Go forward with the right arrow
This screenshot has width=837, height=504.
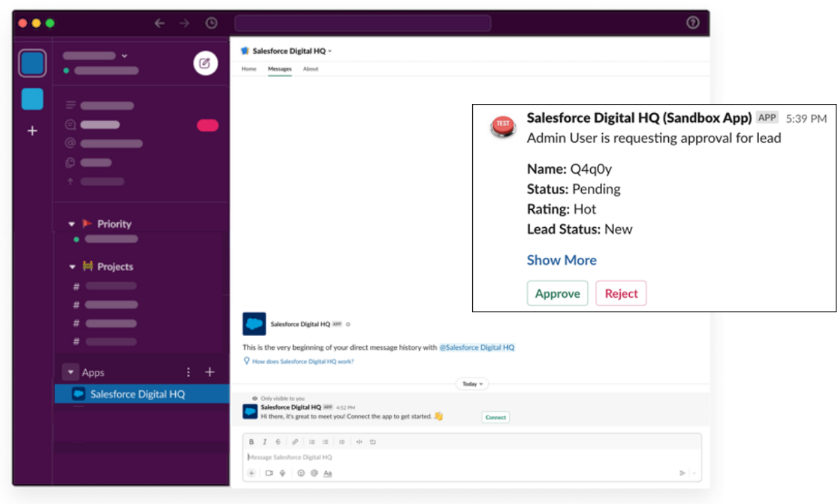[184, 23]
